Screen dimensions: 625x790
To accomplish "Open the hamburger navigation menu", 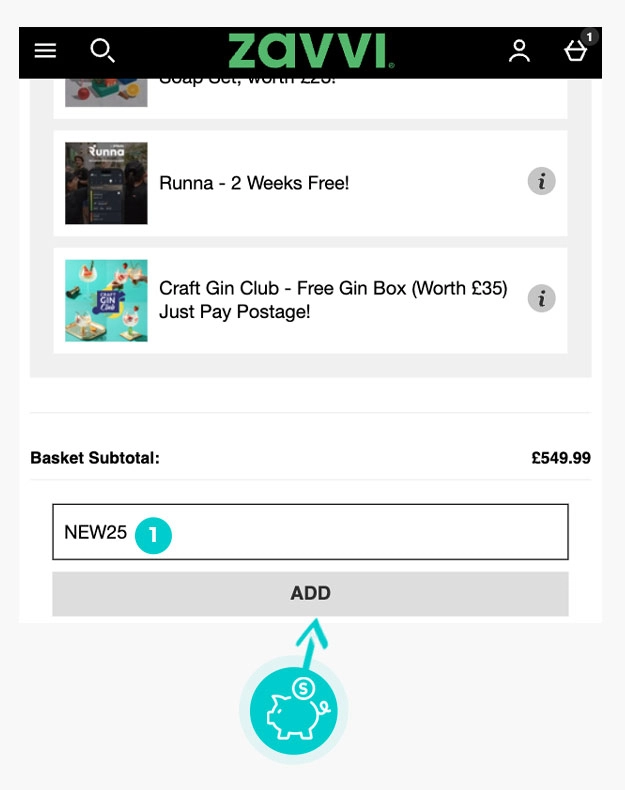I will click(x=45, y=51).
